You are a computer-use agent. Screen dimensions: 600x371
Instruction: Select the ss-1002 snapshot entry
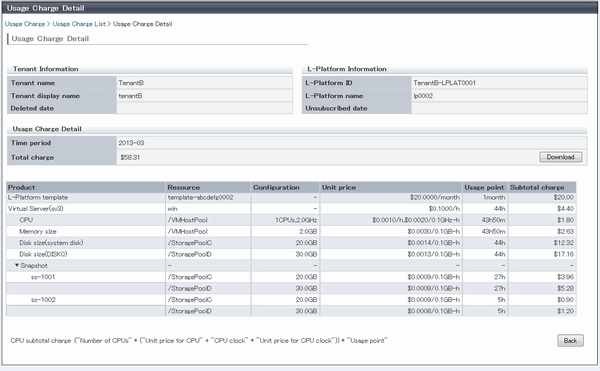pos(43,299)
